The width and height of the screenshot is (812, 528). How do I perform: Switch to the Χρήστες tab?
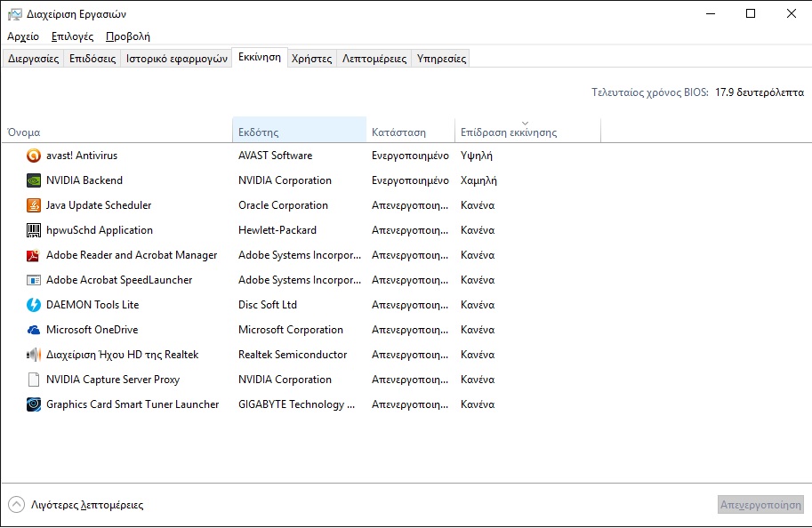click(x=312, y=59)
